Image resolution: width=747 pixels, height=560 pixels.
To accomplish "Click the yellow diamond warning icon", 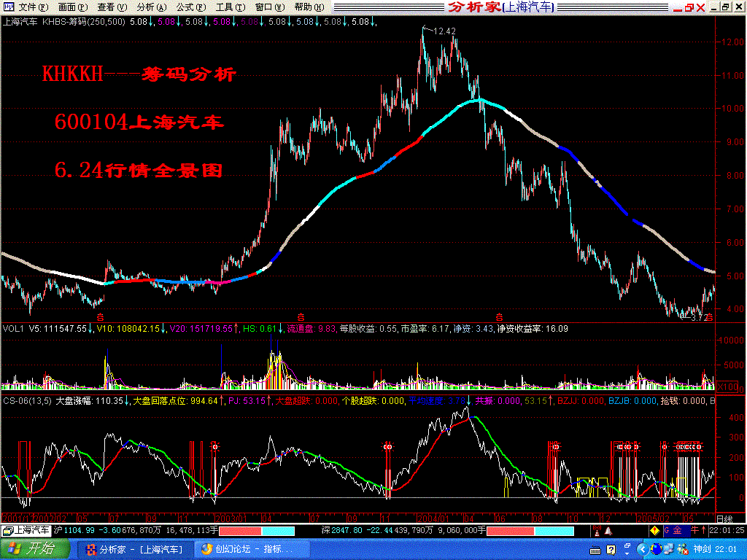I will pos(655,530).
